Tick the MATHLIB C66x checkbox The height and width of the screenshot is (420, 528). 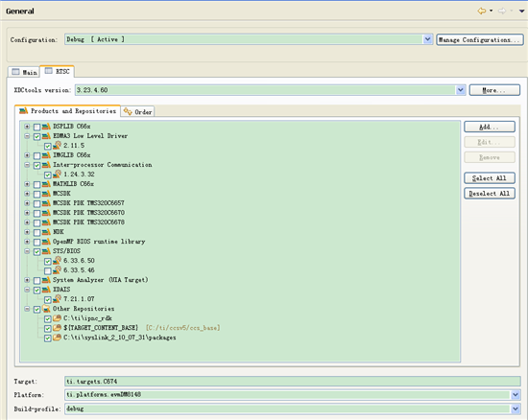pos(37,185)
